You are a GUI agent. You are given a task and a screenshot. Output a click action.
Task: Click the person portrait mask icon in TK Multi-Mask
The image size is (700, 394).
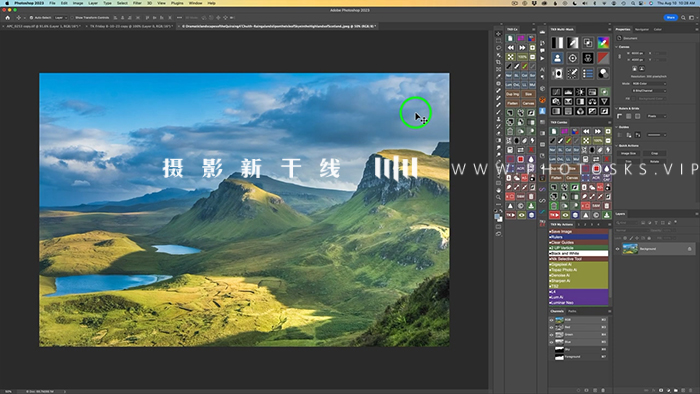(x=557, y=58)
